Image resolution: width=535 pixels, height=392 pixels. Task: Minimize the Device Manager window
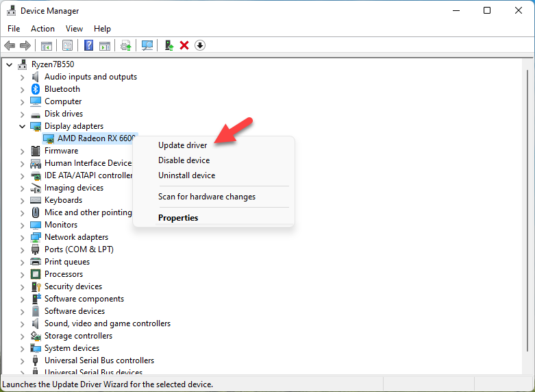456,10
